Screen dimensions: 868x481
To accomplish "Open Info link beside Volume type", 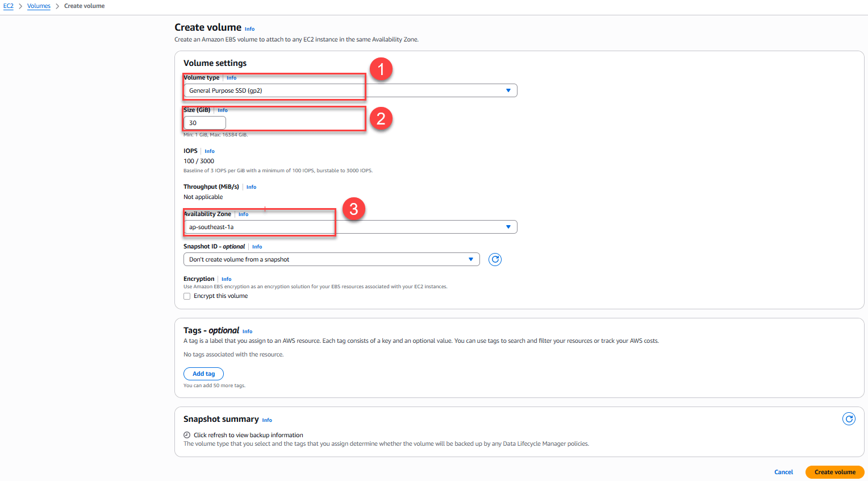I will (x=231, y=78).
